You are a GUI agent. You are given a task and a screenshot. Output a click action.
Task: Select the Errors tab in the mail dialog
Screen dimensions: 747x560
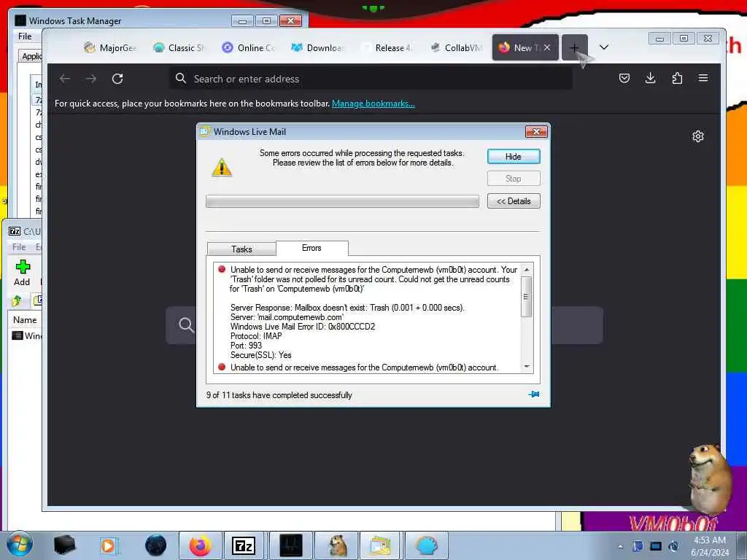click(311, 248)
